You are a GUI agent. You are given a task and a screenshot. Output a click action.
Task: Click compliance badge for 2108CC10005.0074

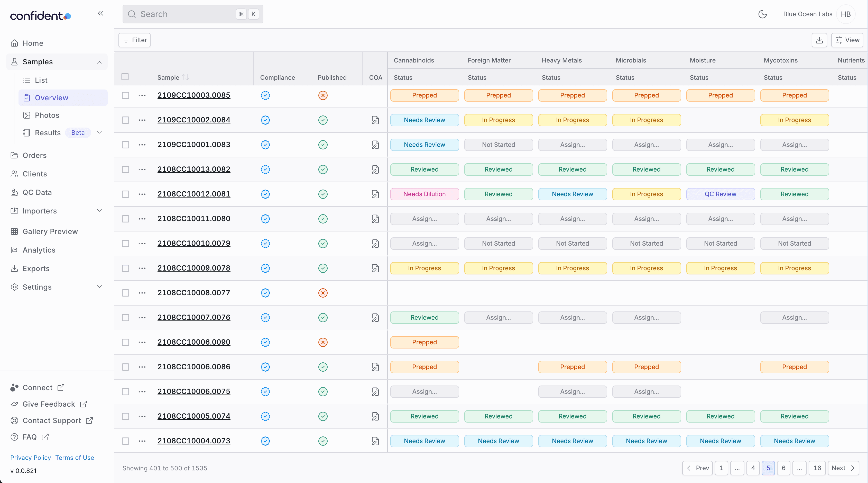pos(265,416)
